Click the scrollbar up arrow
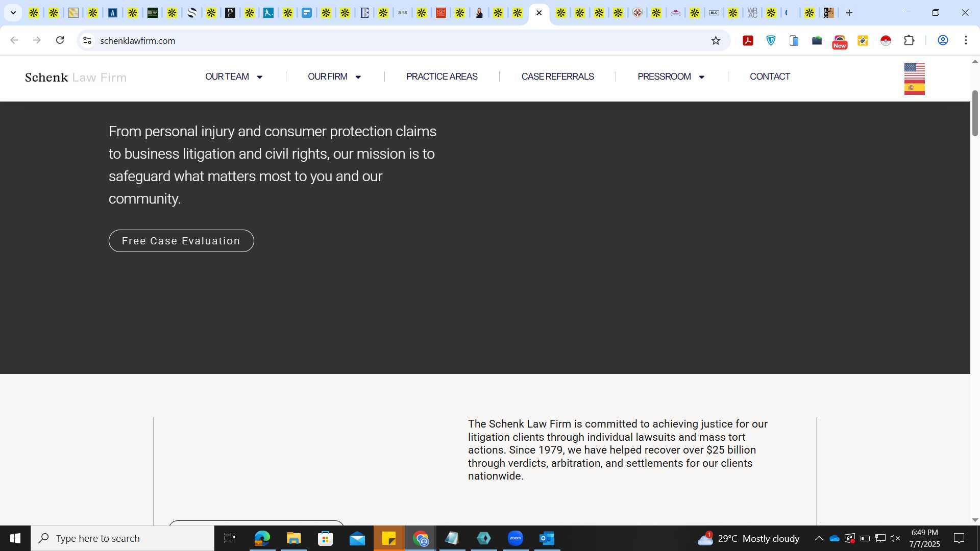The width and height of the screenshot is (980, 551). click(975, 61)
